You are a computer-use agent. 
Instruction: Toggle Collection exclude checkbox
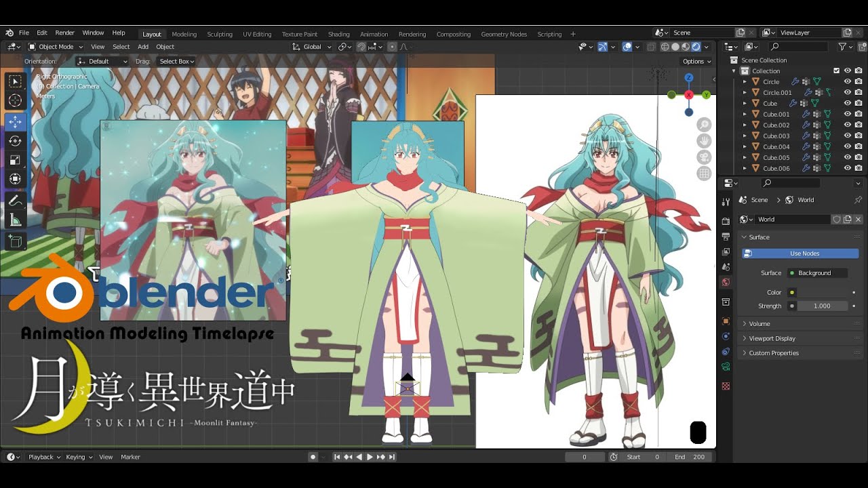click(x=836, y=70)
